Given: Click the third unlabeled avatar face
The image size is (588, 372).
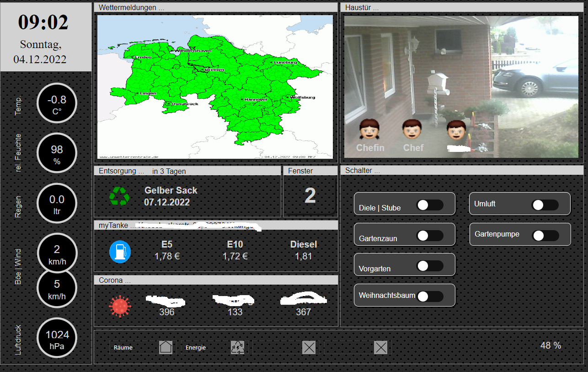Looking at the screenshot, I should point(456,130).
